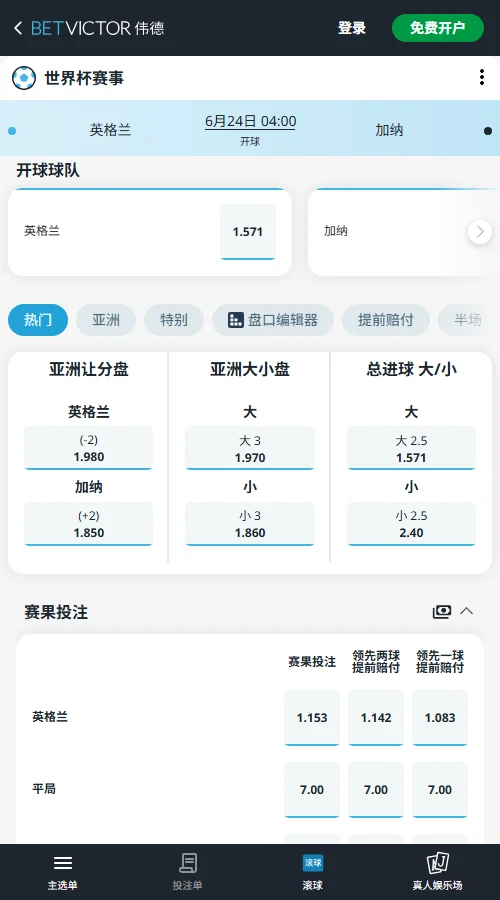Open the three-dot more options menu

pyautogui.click(x=482, y=77)
